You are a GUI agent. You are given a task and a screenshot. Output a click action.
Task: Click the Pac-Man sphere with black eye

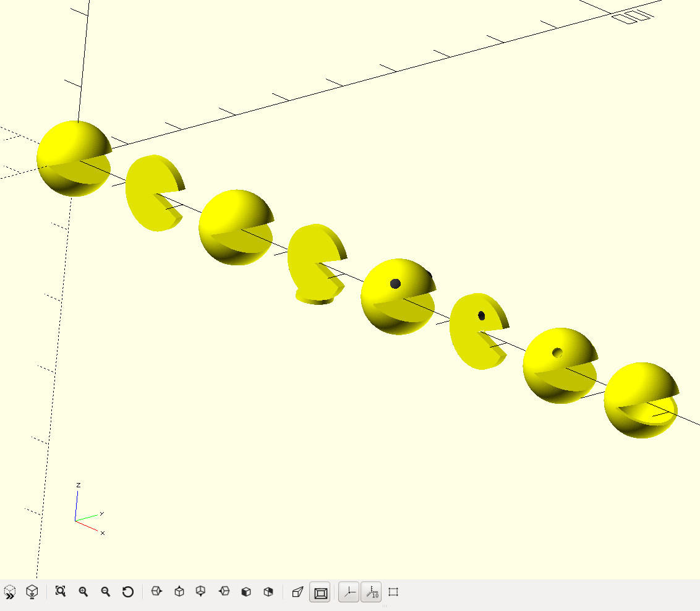click(398, 296)
